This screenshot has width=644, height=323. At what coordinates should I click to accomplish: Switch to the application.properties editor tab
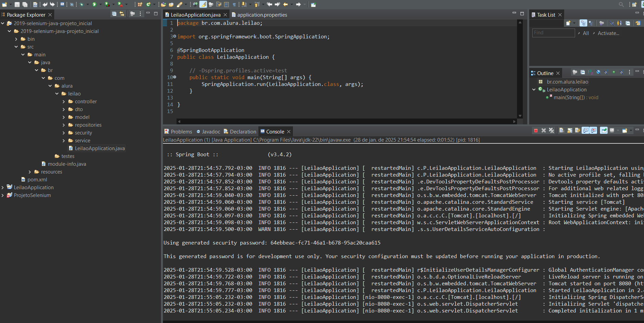click(262, 15)
